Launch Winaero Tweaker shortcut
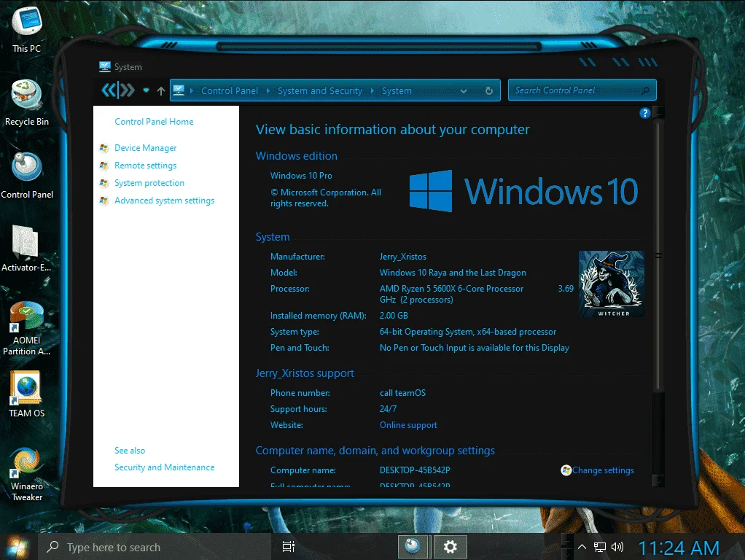Image resolution: width=745 pixels, height=560 pixels. tap(26, 475)
